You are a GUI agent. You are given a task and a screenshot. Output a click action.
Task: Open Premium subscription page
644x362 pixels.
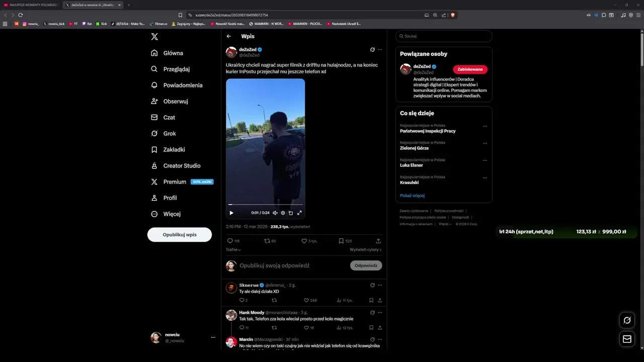click(x=182, y=182)
